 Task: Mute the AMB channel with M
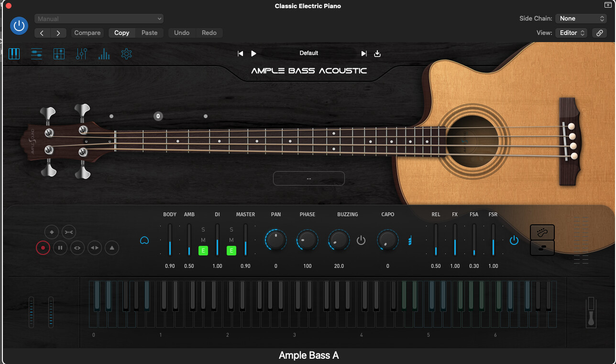(203, 240)
